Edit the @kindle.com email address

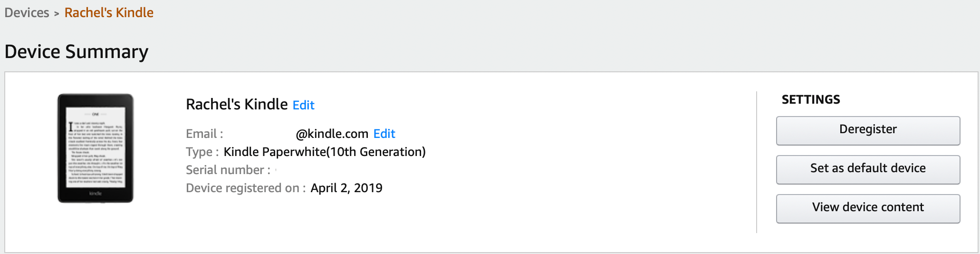pos(384,134)
